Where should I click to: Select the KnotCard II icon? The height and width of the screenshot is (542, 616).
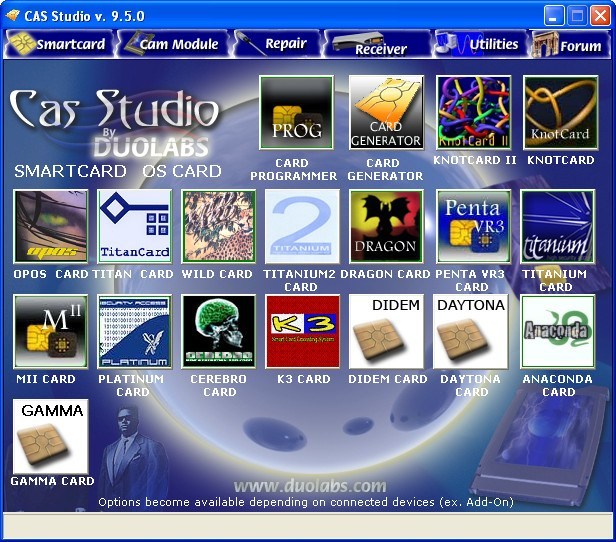coord(473,113)
